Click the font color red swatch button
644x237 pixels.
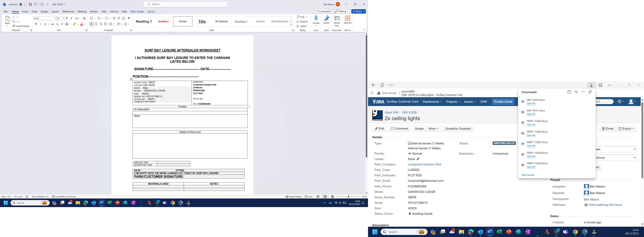tap(82, 24)
